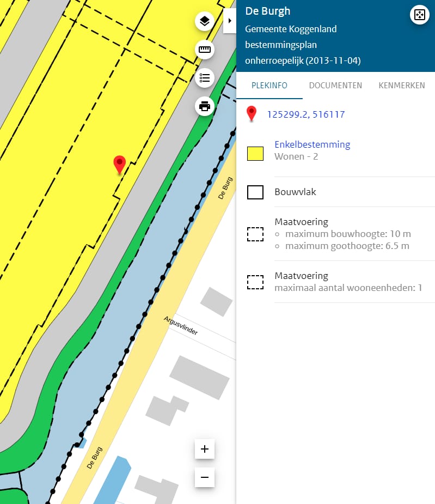Screen dimensions: 435x504
Task: Activate the ruler measurement tool
Action: [x=205, y=50]
